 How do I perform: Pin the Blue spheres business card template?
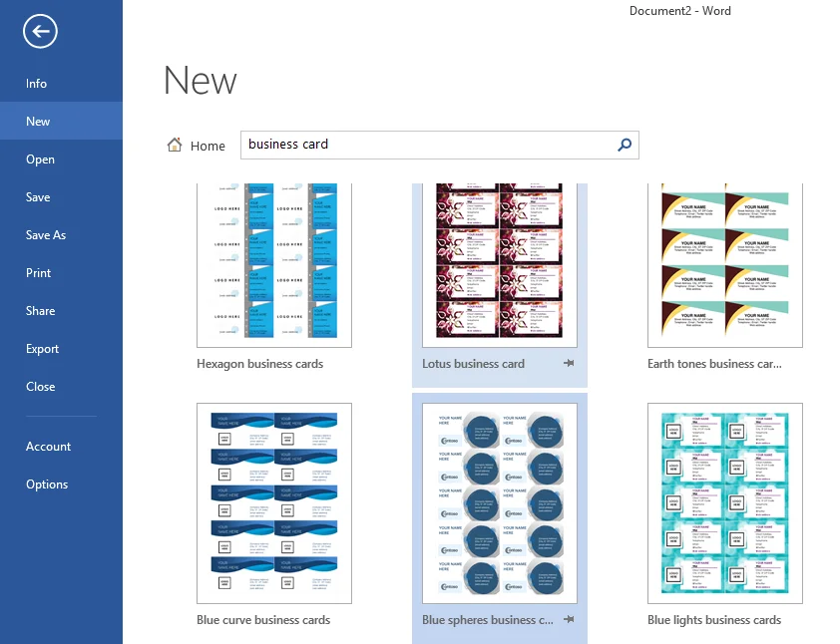569,619
